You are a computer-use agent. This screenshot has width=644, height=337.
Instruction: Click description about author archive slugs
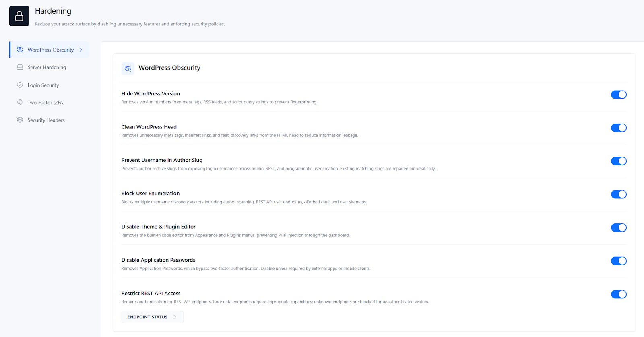pos(279,169)
